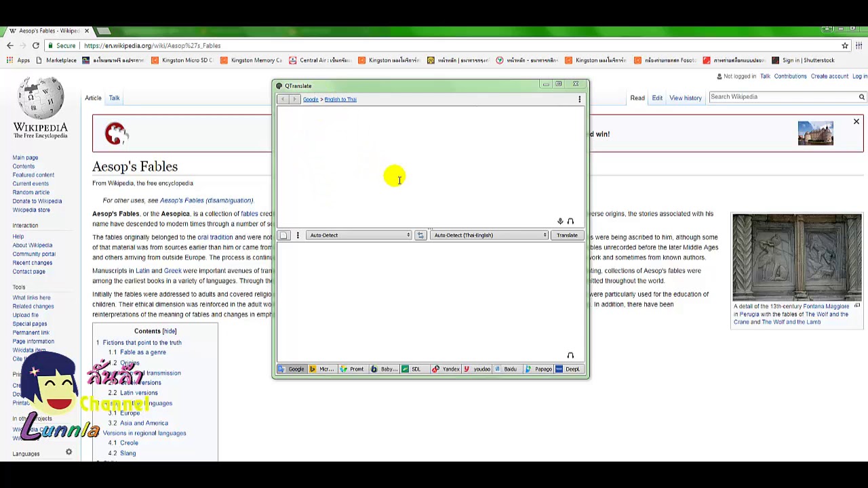Open 'Aesop's Fables (disambiguation)' link
868x488 pixels.
[x=206, y=201]
